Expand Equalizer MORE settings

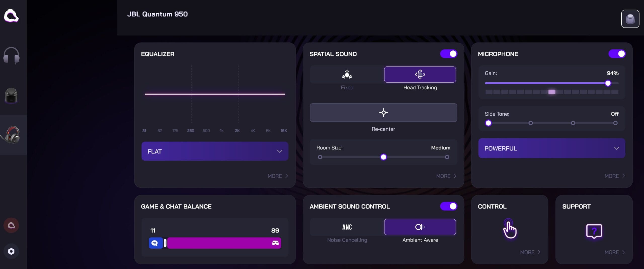coord(277,176)
